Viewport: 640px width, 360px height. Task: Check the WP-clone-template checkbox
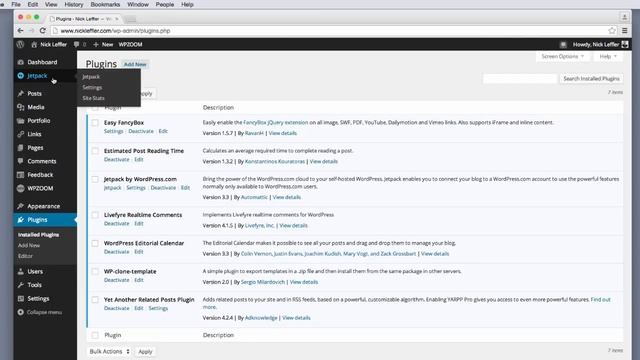click(x=95, y=271)
